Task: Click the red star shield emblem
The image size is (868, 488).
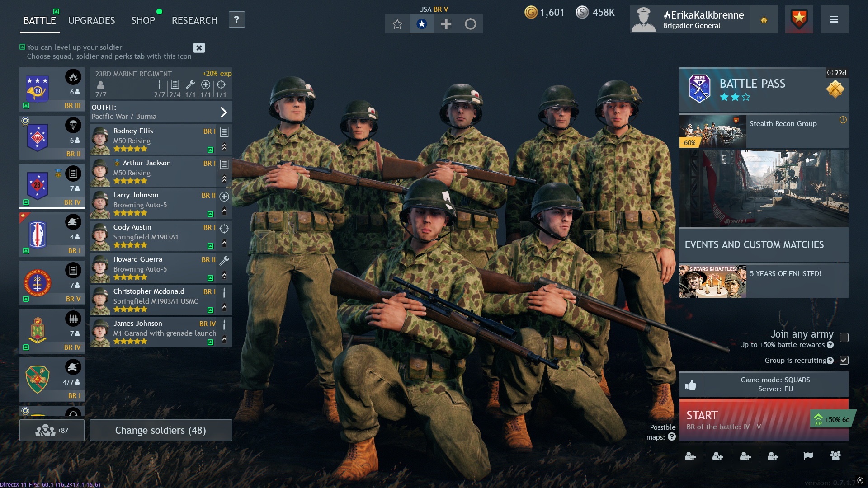Action: (x=799, y=19)
